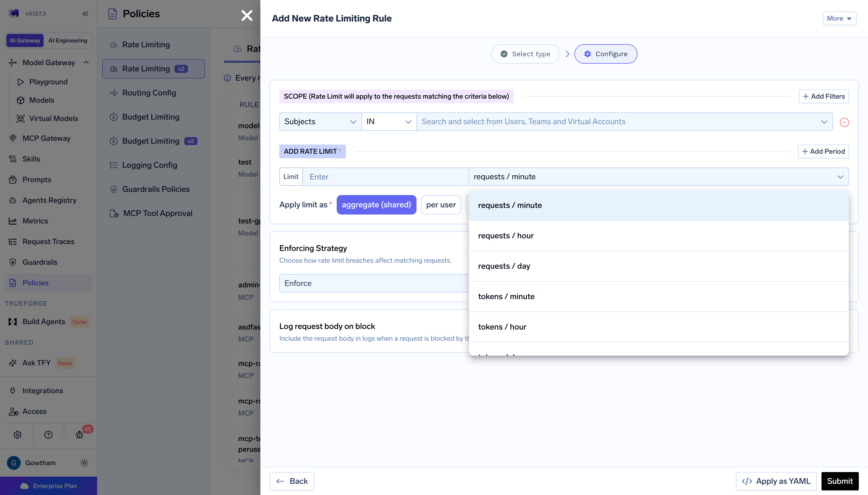Open Playground from the sidebar
Image resolution: width=868 pixels, height=495 pixels.
[x=48, y=82]
